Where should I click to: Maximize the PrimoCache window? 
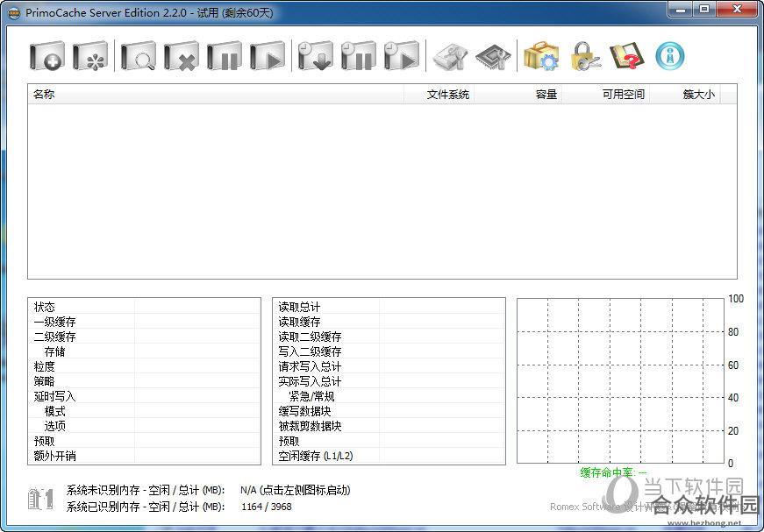704,10
